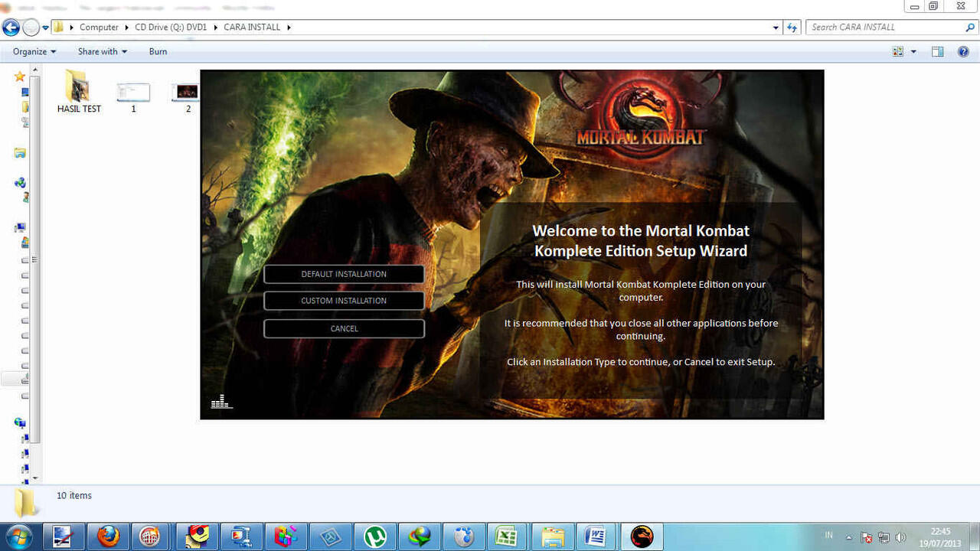This screenshot has width=980, height=551.
Task: Click CANCEL to exit Mortal Kombat setup
Action: tap(344, 328)
